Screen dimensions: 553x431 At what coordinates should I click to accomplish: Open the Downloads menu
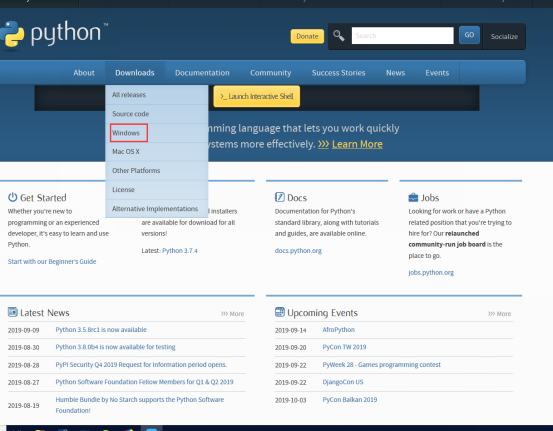point(135,73)
